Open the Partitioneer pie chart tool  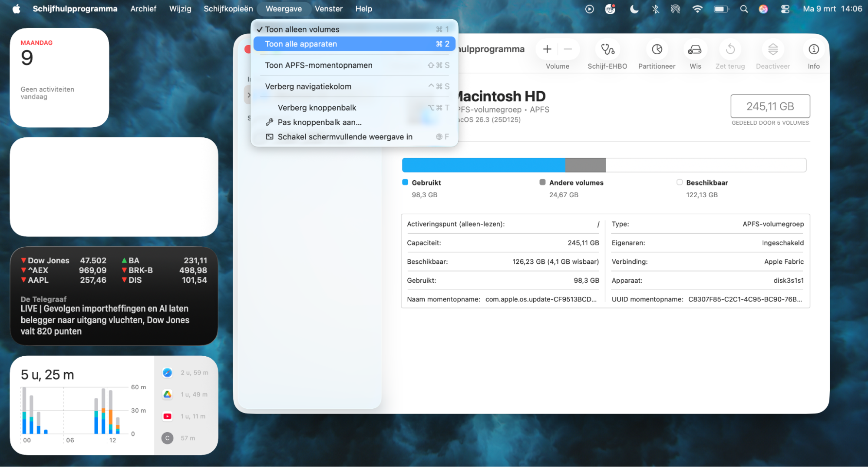point(657,50)
